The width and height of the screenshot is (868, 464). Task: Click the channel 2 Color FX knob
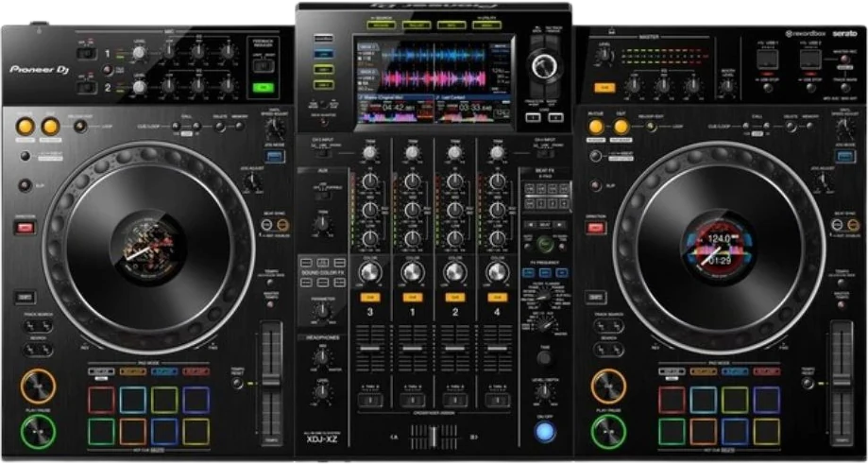455,272
